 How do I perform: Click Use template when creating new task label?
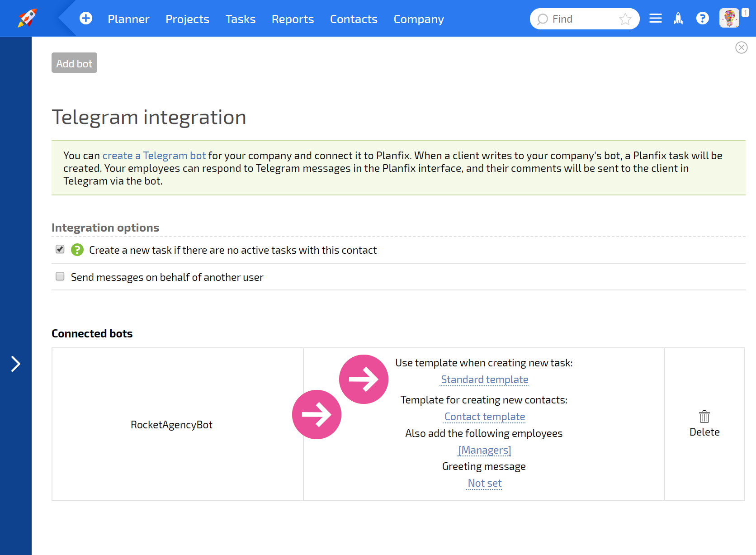484,363
